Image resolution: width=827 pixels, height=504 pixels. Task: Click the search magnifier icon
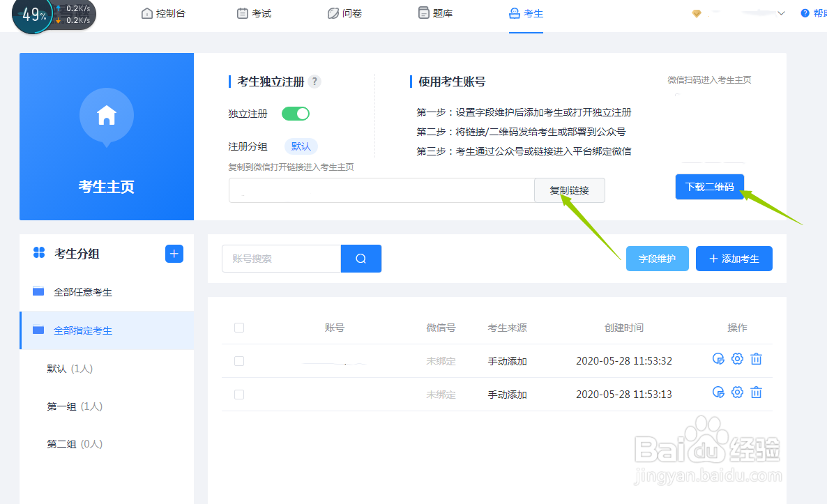click(x=361, y=258)
